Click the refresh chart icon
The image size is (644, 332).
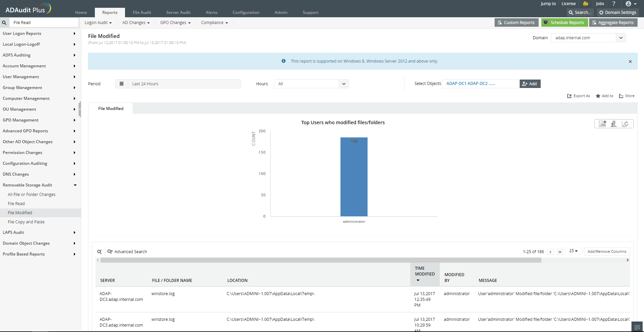coord(625,124)
